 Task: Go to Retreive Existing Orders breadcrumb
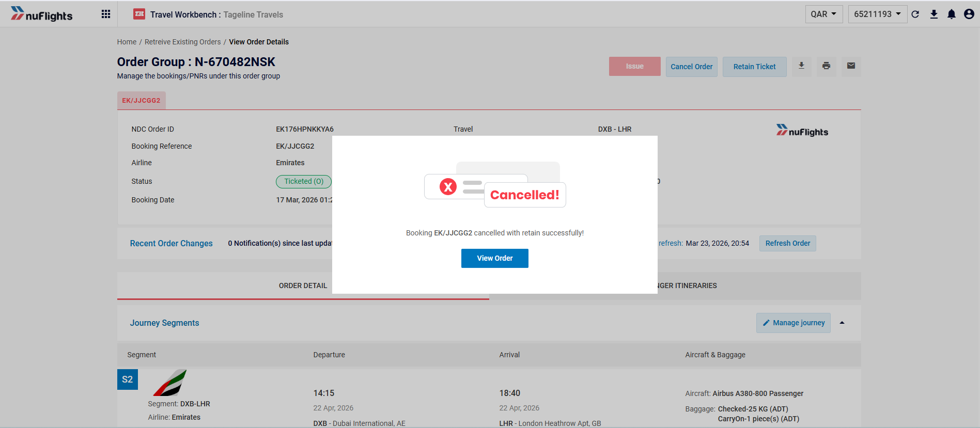coord(182,42)
